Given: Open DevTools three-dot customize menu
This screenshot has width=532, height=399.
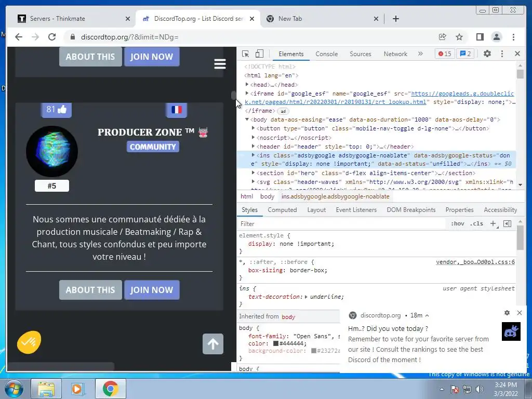Looking at the screenshot, I should tap(502, 54).
